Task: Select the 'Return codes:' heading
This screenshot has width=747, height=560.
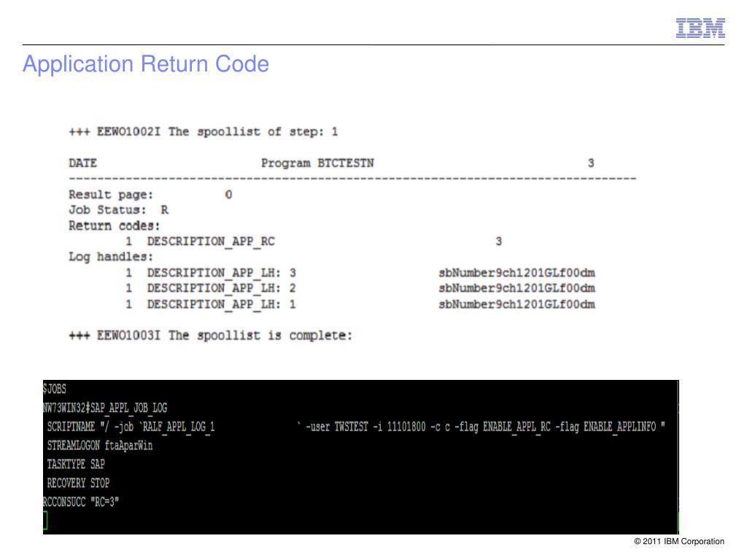Action: pyautogui.click(x=115, y=226)
